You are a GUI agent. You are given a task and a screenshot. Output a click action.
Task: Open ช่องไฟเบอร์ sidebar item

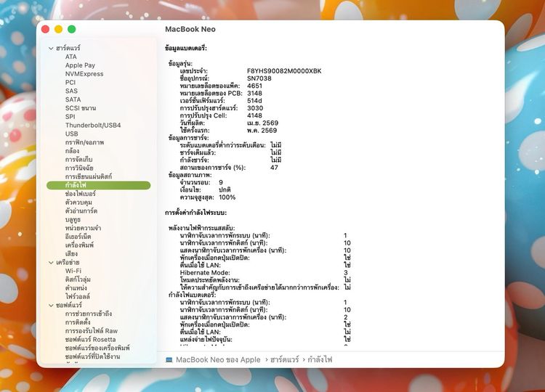80,194
